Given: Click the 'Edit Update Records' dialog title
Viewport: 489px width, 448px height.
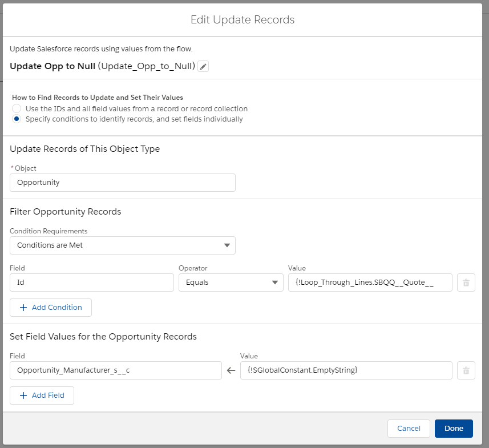Looking at the screenshot, I should coord(243,20).
